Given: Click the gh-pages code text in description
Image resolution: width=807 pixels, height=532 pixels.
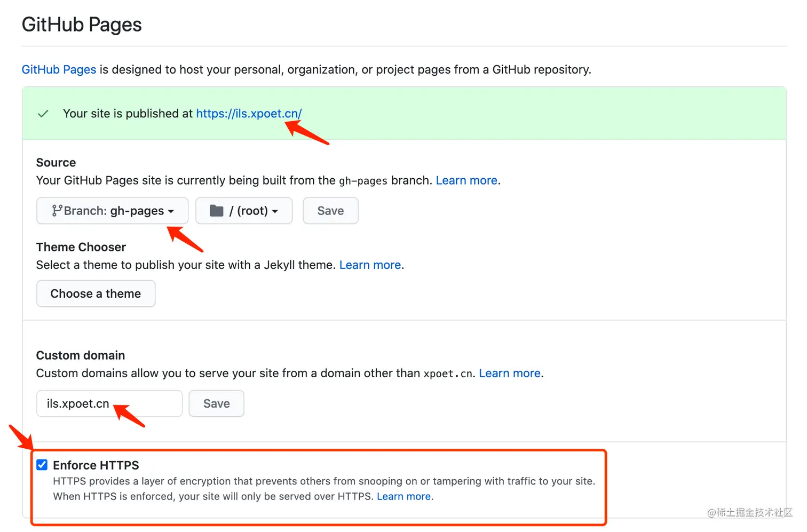Looking at the screenshot, I should pos(363,181).
